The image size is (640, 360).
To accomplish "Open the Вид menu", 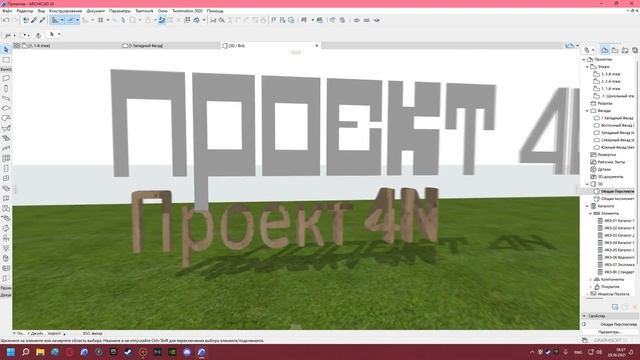I will point(41,11).
